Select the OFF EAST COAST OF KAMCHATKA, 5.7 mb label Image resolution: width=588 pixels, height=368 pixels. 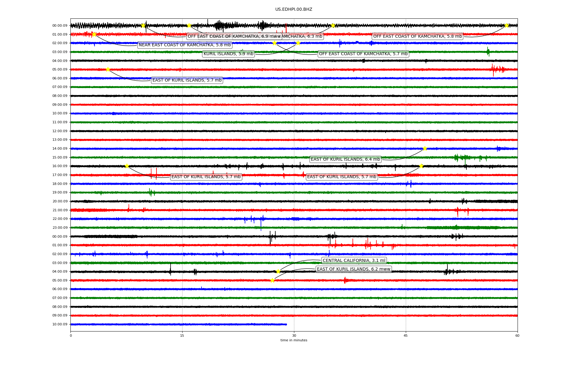coord(364,54)
